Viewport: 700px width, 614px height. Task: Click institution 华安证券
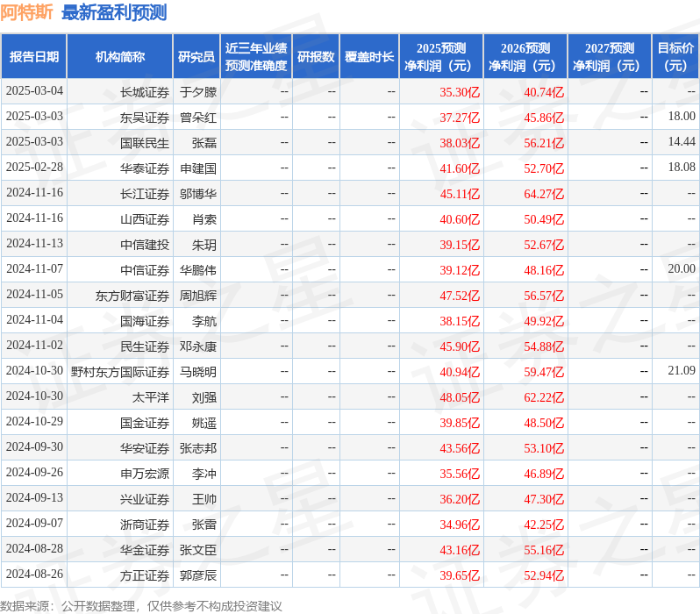[x=145, y=449]
